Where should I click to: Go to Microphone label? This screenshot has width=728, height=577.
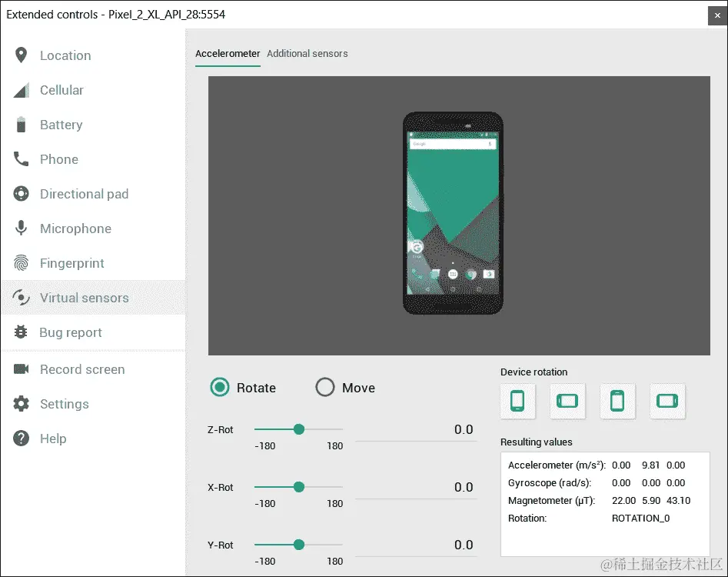coord(75,228)
